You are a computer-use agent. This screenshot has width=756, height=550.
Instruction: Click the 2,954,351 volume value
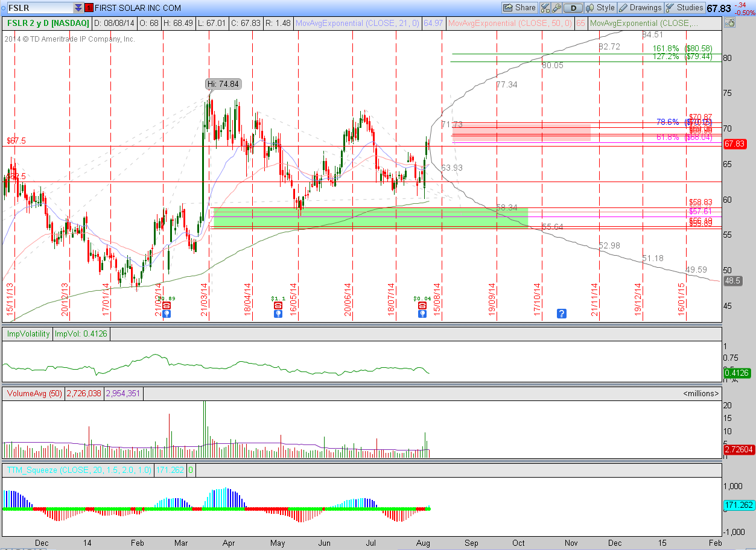coord(123,394)
